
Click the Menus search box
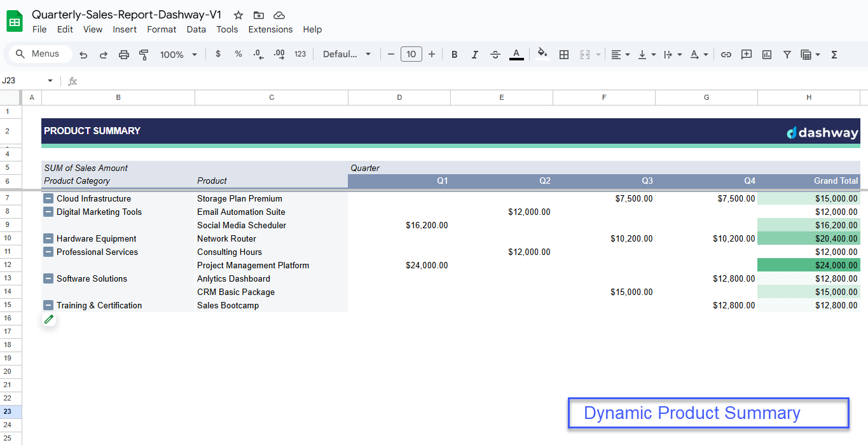click(x=40, y=54)
